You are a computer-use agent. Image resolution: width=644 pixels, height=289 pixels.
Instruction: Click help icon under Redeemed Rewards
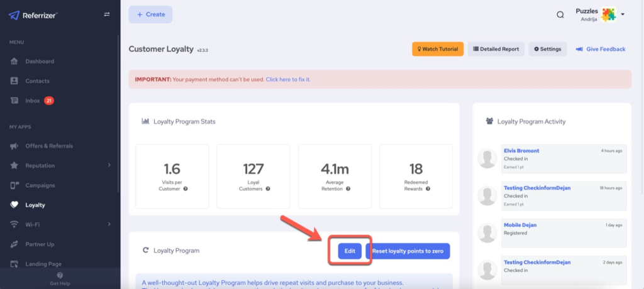click(430, 188)
